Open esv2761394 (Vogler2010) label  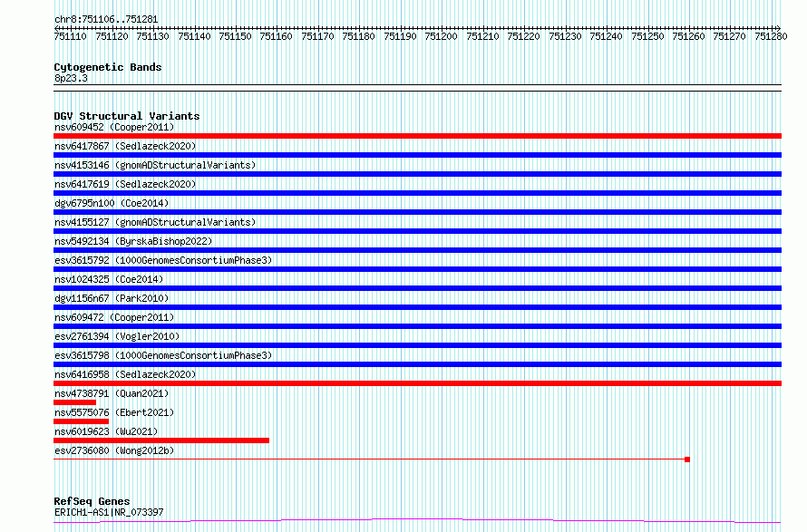(x=117, y=336)
